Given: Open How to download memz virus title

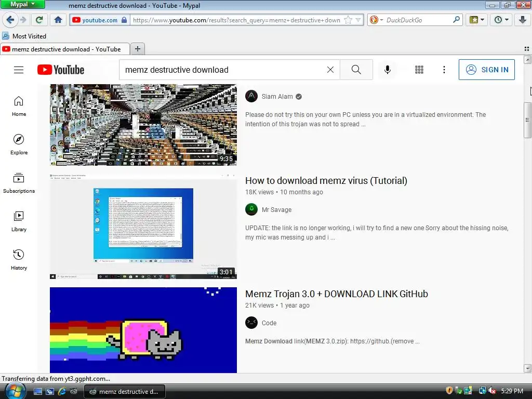Looking at the screenshot, I should pyautogui.click(x=326, y=180).
